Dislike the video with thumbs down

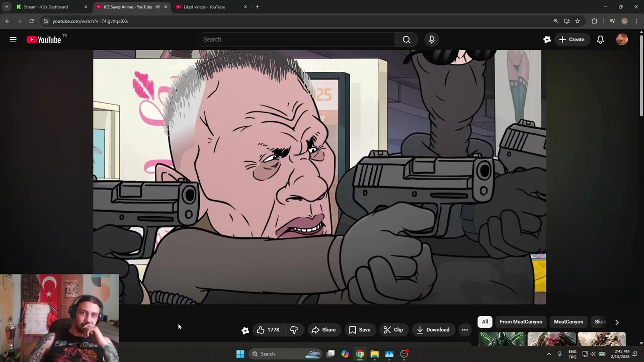click(294, 330)
